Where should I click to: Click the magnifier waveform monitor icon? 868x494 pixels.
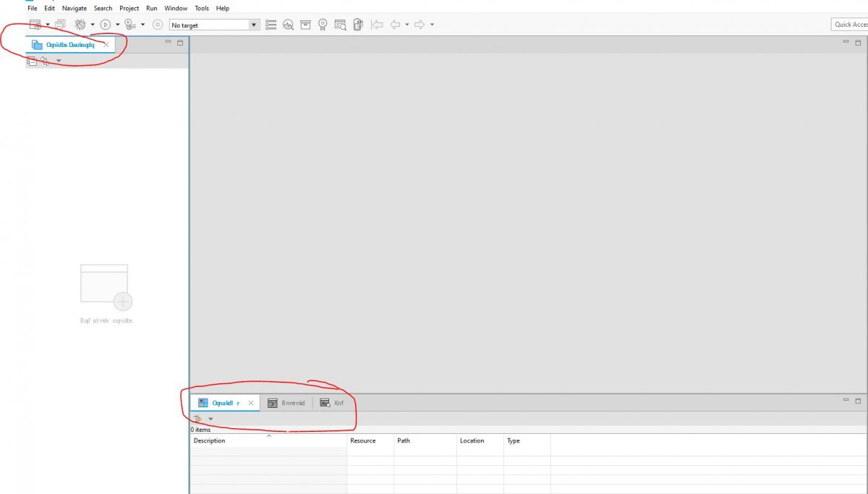click(289, 25)
